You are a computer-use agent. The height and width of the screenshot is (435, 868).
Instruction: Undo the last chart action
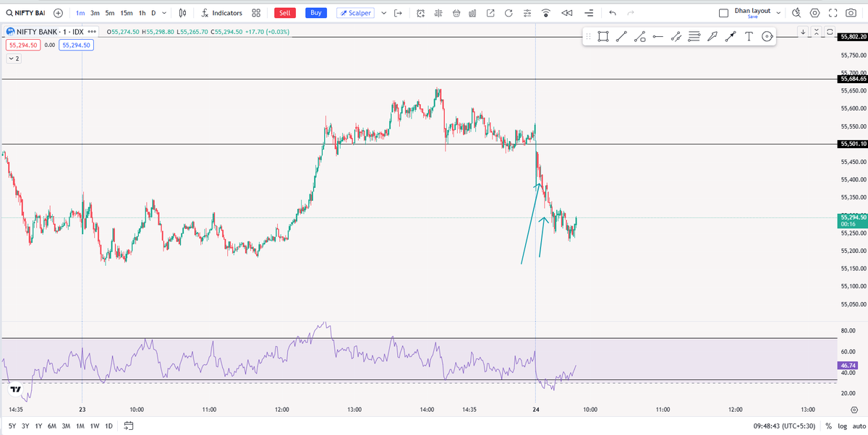(613, 13)
